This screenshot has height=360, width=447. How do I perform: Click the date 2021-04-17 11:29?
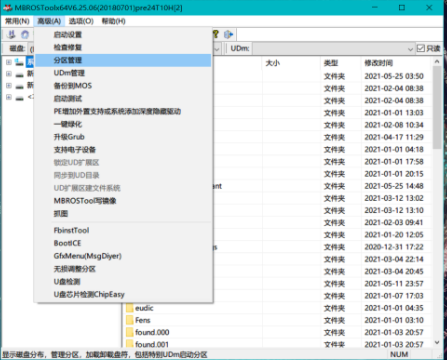[394, 137]
